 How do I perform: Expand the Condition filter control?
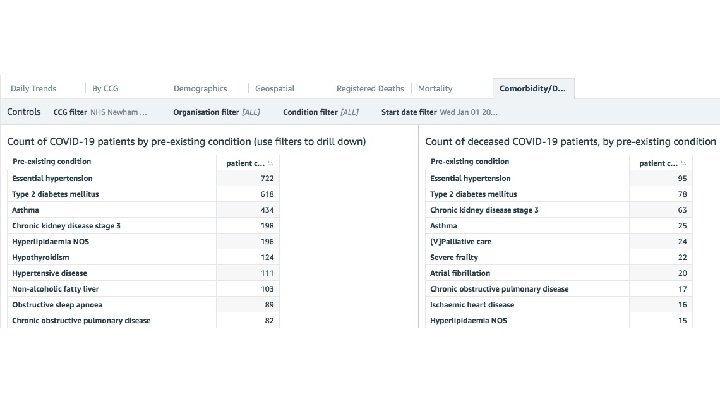[x=320, y=112]
